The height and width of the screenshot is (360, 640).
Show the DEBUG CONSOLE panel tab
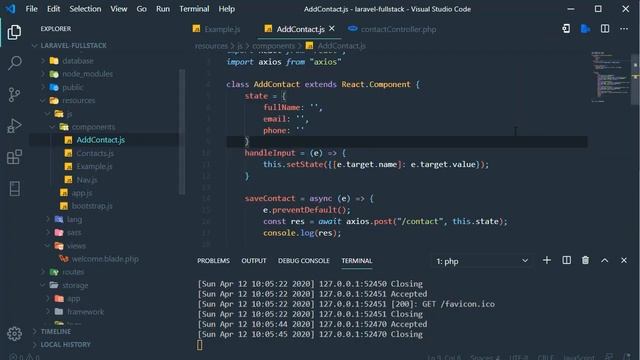[304, 260]
